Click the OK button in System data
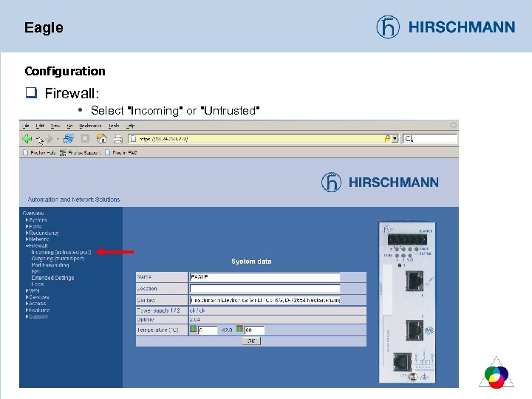 251,341
